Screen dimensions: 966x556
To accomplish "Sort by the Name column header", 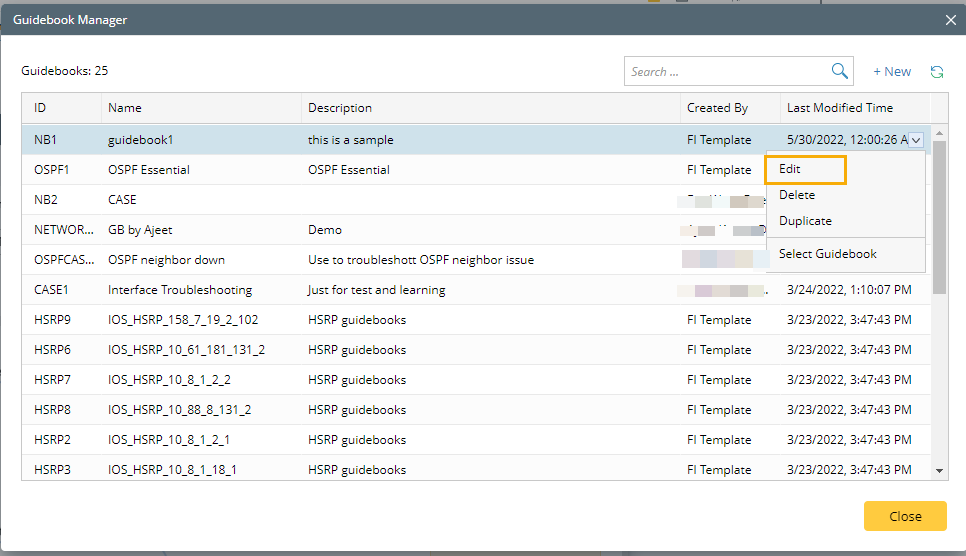I will (125, 108).
